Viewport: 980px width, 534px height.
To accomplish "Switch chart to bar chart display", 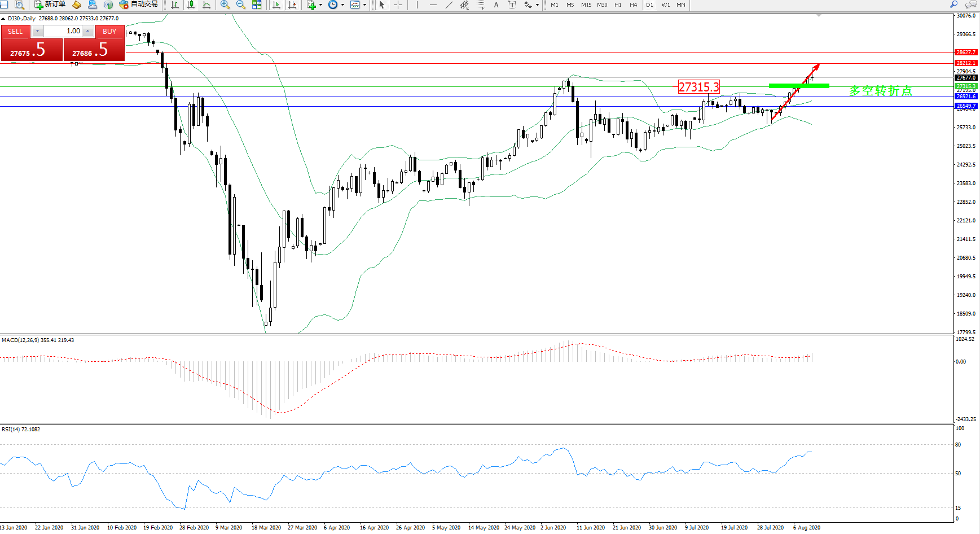I will [x=175, y=5].
